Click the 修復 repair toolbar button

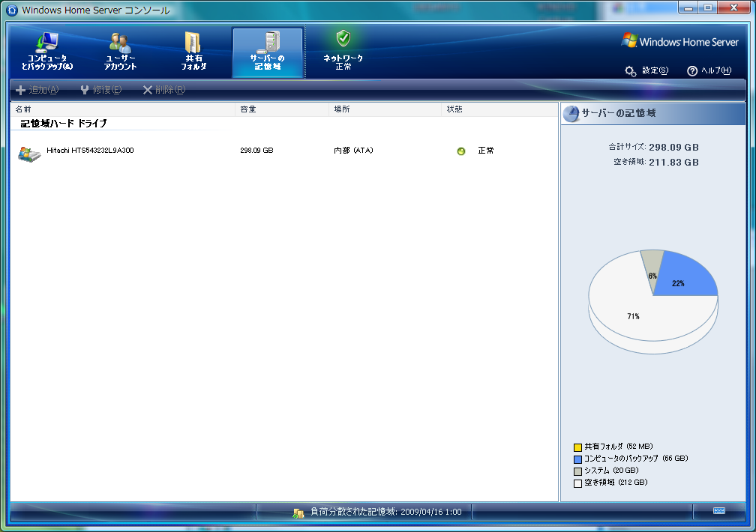[100, 90]
